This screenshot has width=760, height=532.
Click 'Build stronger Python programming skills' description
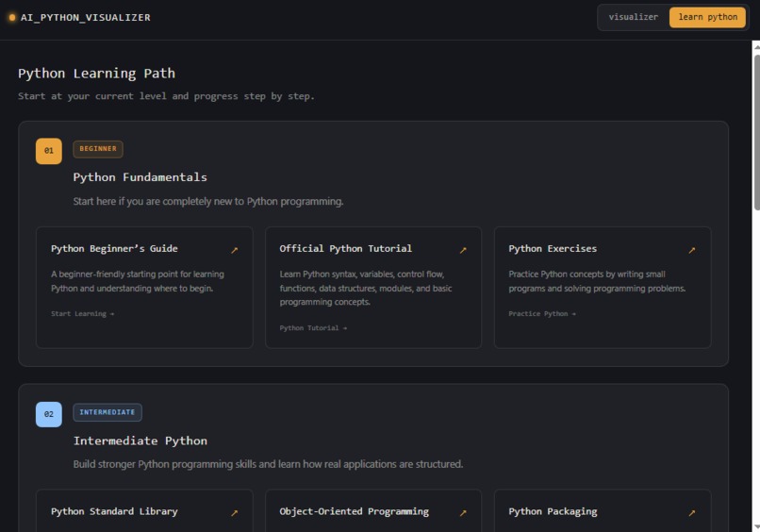pyautogui.click(x=268, y=464)
